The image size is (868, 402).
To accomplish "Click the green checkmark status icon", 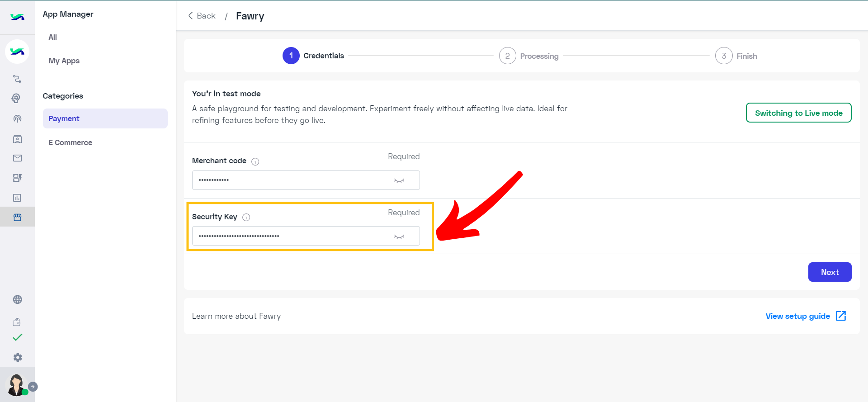I will [17, 337].
